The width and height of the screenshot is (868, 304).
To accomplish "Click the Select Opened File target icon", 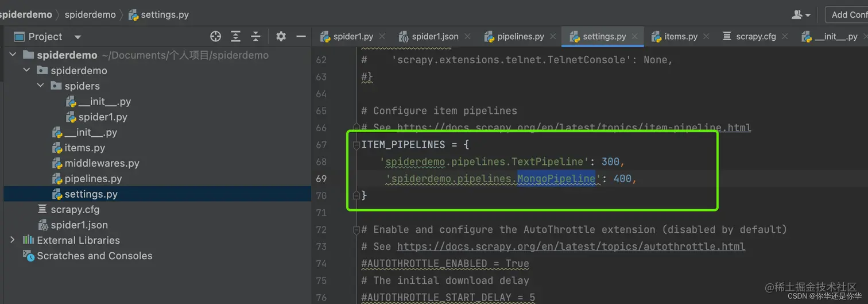I will tap(215, 36).
